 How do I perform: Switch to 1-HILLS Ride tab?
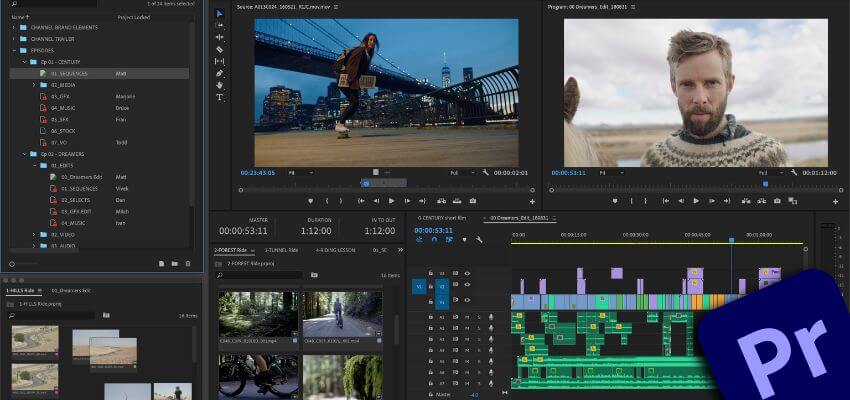tap(20, 291)
